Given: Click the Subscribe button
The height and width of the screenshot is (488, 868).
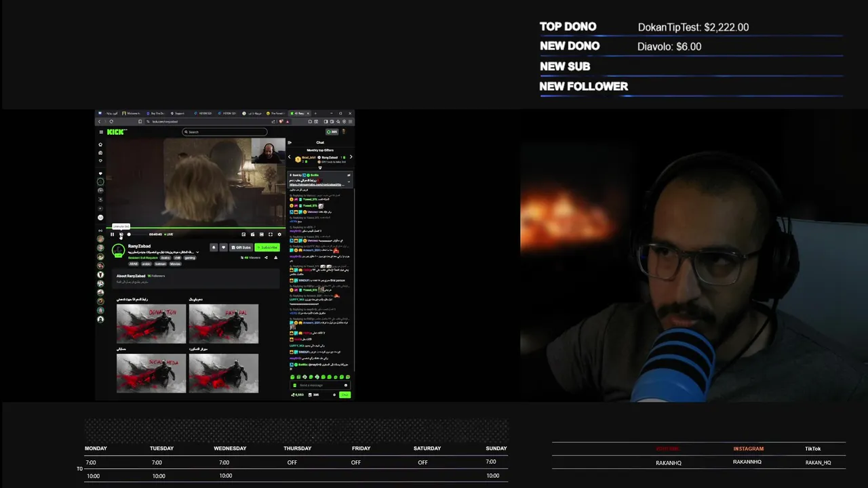Looking at the screenshot, I should (267, 247).
